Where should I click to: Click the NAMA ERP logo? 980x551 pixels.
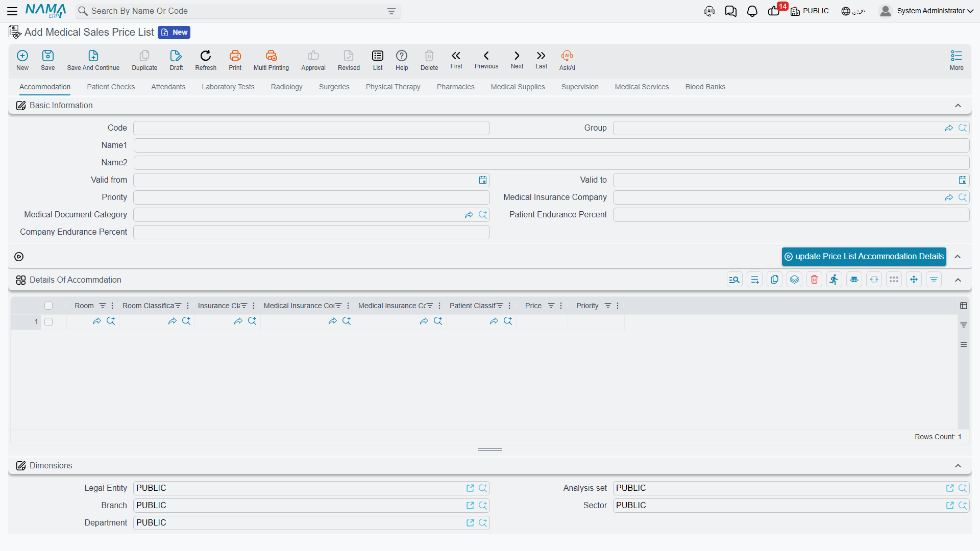(46, 11)
